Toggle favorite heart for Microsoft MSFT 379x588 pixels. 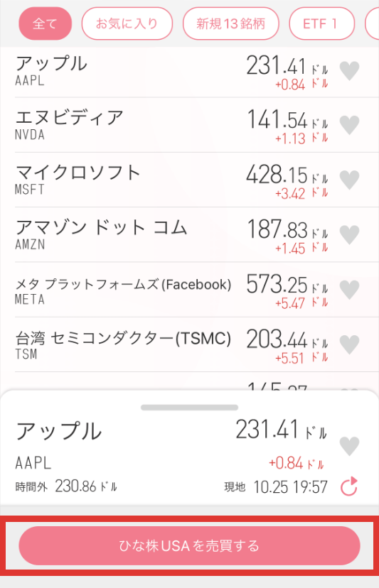coord(349,180)
